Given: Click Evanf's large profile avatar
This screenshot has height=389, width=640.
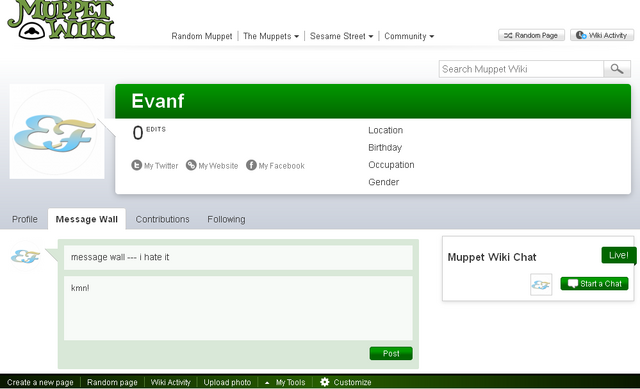Looking at the screenshot, I should coord(57,131).
